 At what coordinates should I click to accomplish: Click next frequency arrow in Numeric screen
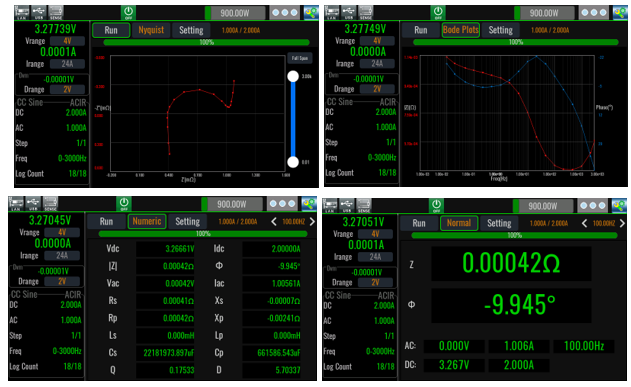coord(312,222)
